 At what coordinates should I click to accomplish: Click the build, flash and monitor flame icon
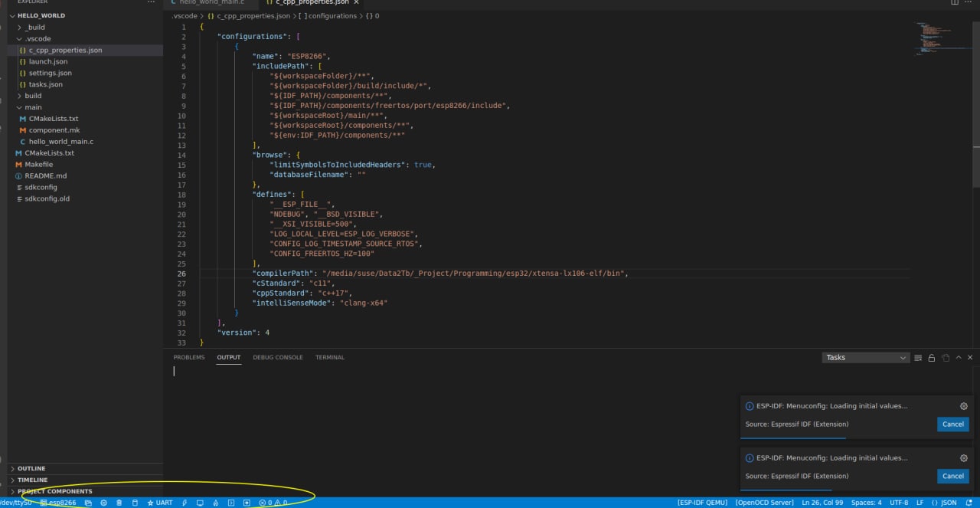(x=215, y=503)
